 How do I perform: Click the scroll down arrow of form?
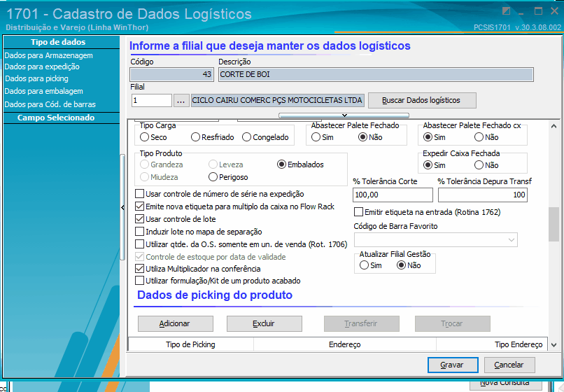click(x=554, y=345)
